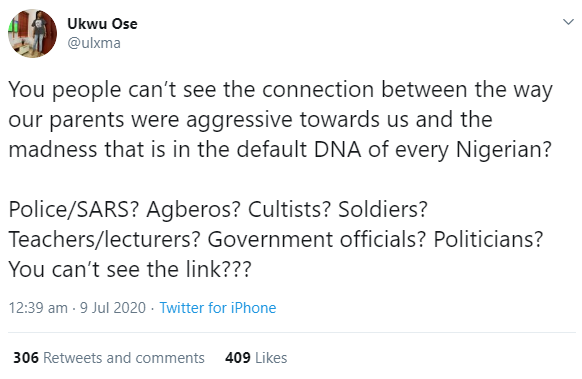The width and height of the screenshot is (582, 379).
Task: Click the tweet's first paragraph text
Action: point(281,120)
